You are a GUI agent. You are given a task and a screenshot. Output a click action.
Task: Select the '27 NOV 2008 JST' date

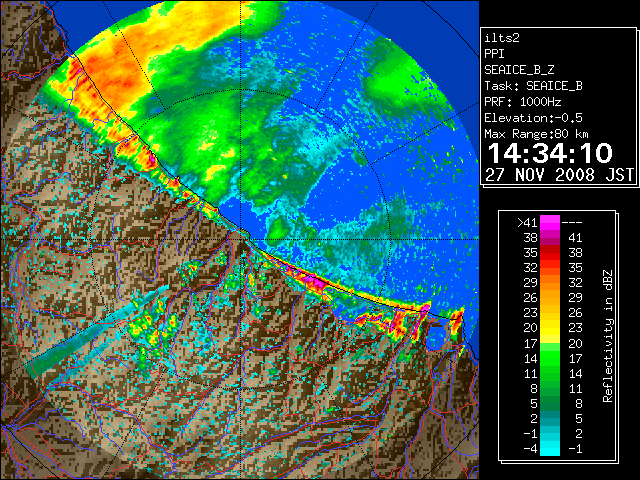click(559, 175)
